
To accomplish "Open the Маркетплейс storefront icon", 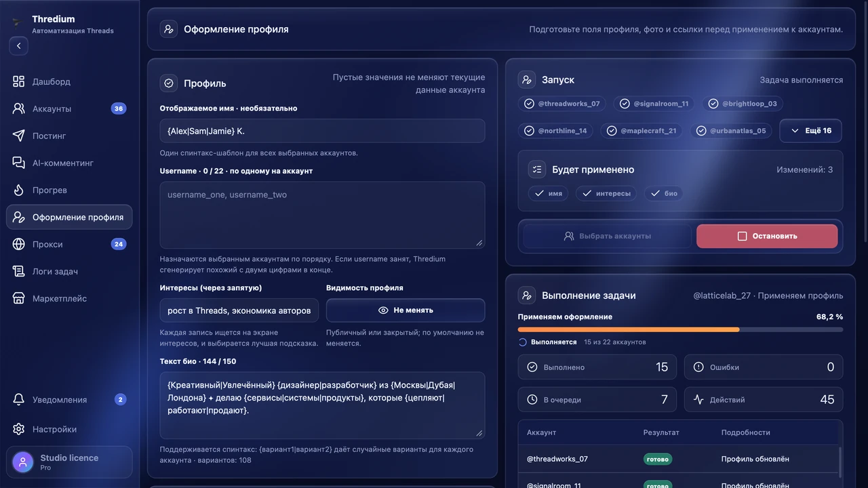I will click(19, 298).
